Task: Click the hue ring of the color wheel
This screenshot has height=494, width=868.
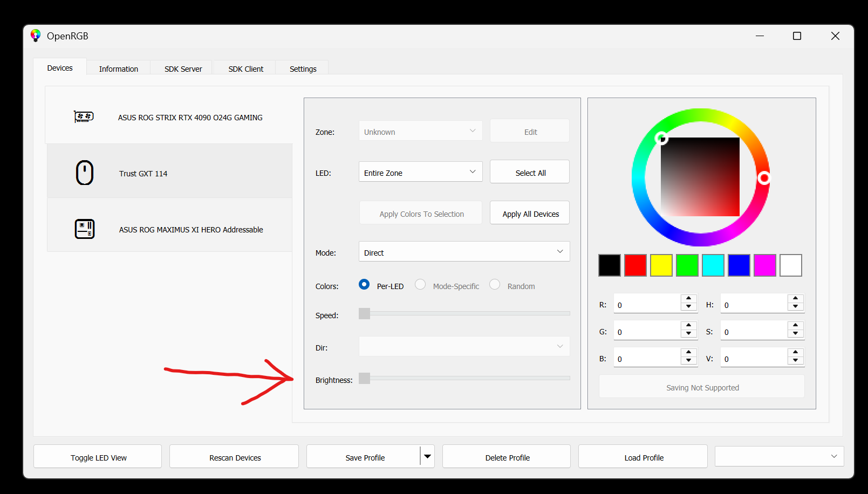Action: coord(701,115)
